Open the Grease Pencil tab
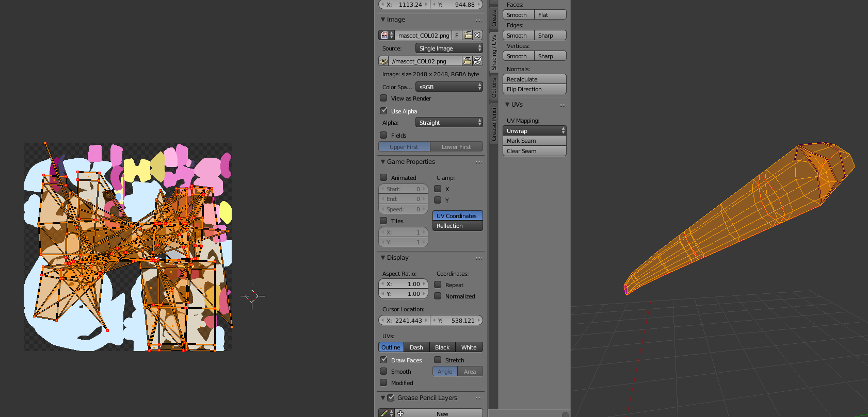 [494, 124]
